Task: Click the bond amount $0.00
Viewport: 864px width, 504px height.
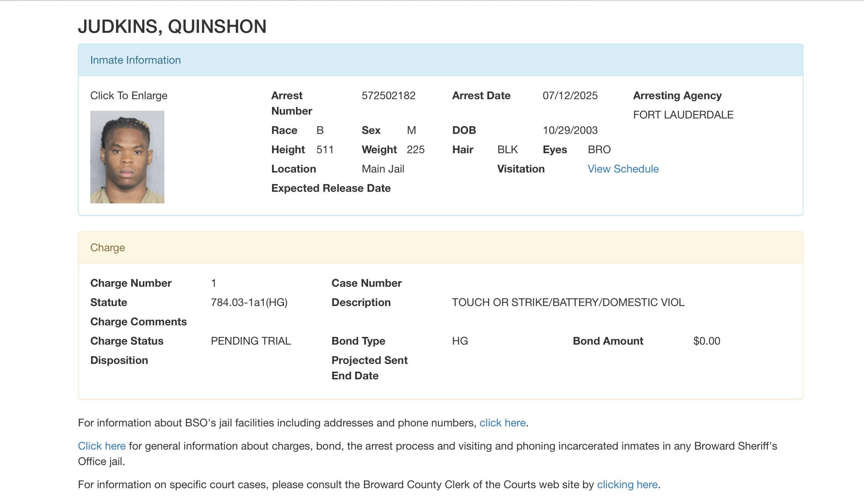Action: (706, 341)
